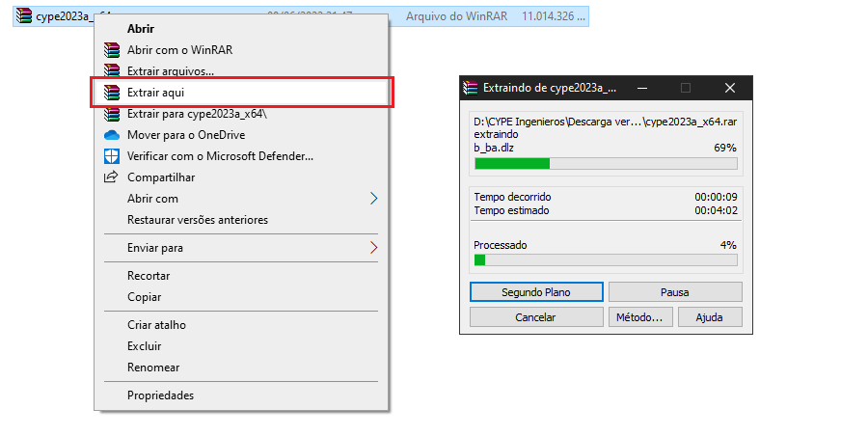
Task: Click the cype2023a_x64 file's archive icon
Action: click(x=24, y=16)
